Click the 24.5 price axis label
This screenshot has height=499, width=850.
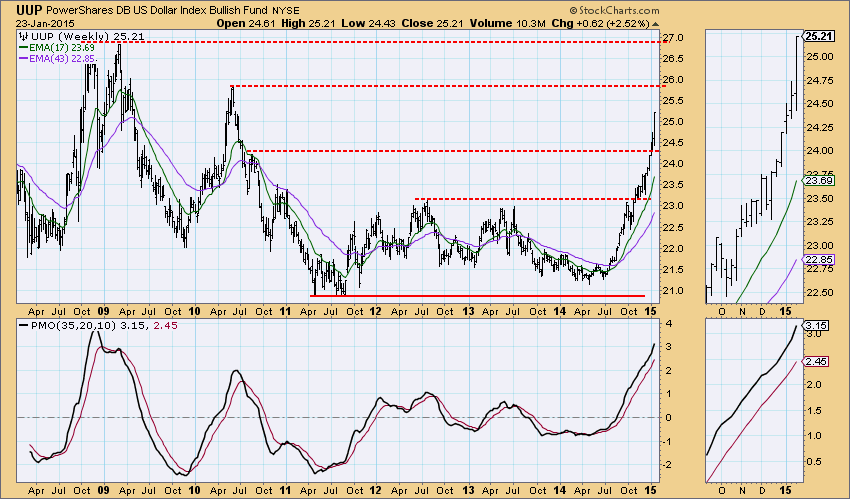pyautogui.click(x=675, y=142)
